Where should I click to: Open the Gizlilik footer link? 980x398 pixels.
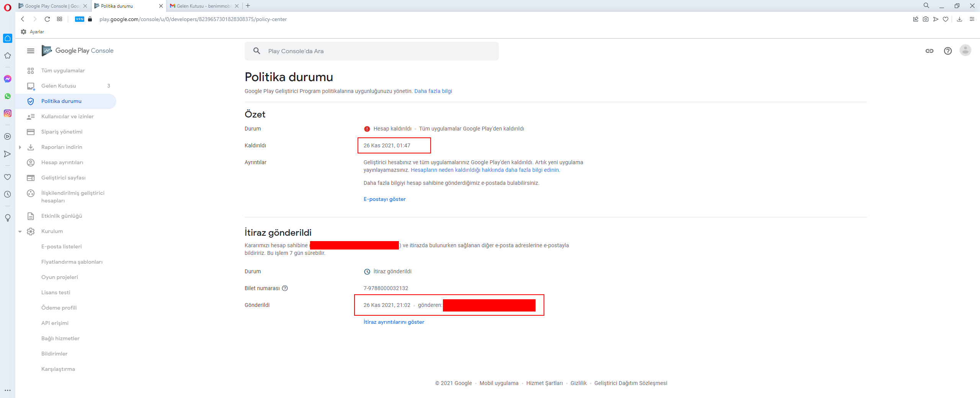[x=578, y=383]
